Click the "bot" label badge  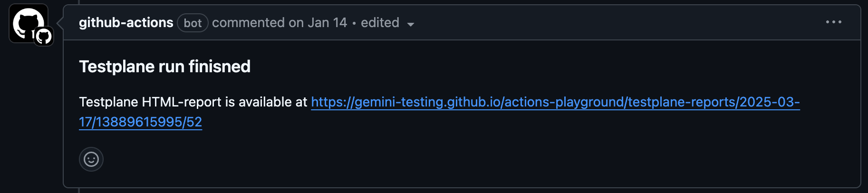coord(193,23)
